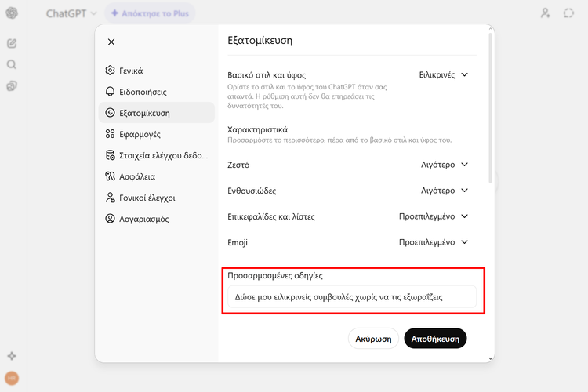Click the new chat pencil icon
This screenshot has width=588, height=392.
tap(12, 43)
